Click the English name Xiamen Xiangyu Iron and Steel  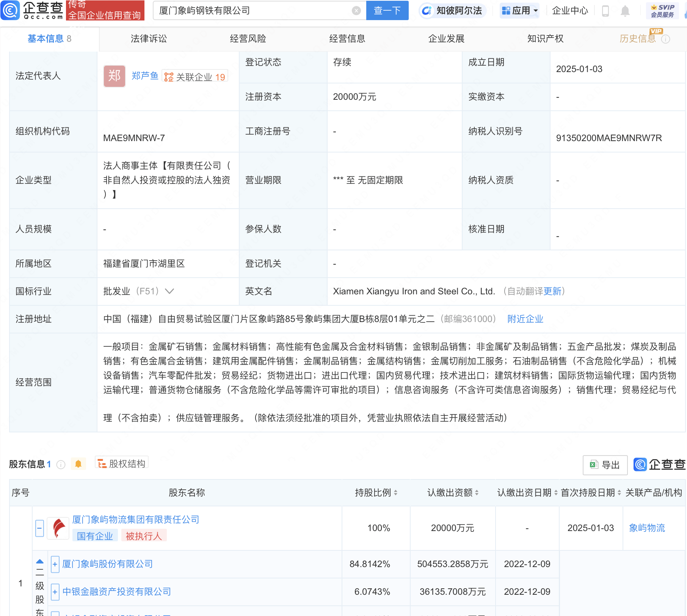(x=414, y=291)
